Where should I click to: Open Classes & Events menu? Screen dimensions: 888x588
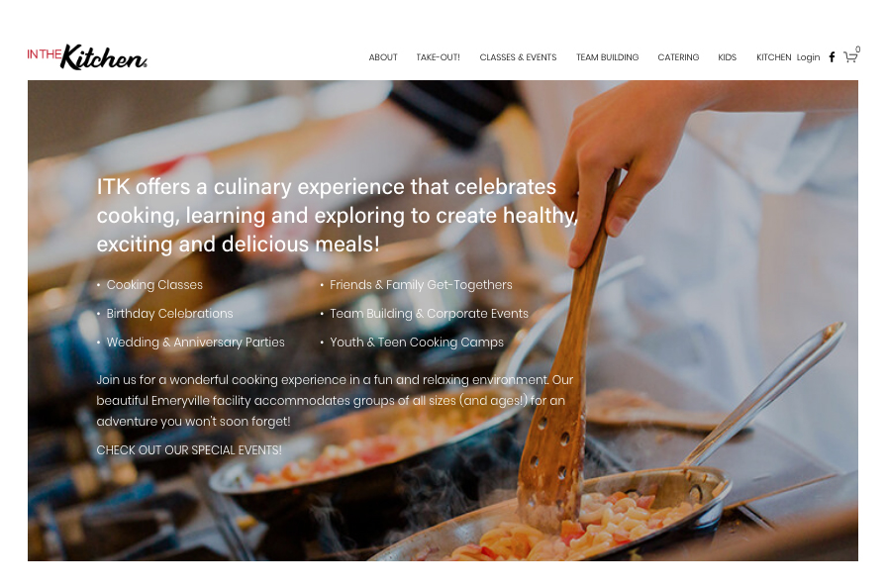(518, 57)
